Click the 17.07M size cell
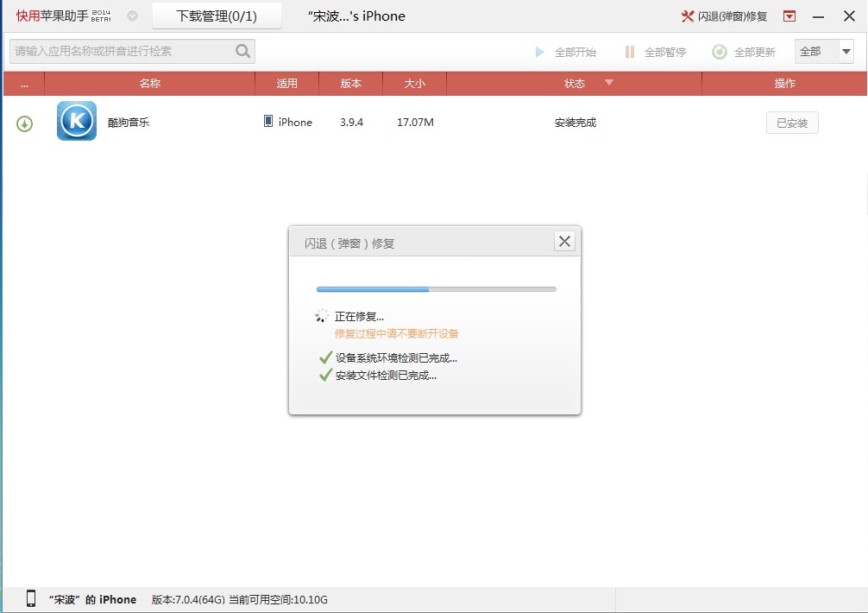This screenshot has width=868, height=613. click(x=415, y=122)
